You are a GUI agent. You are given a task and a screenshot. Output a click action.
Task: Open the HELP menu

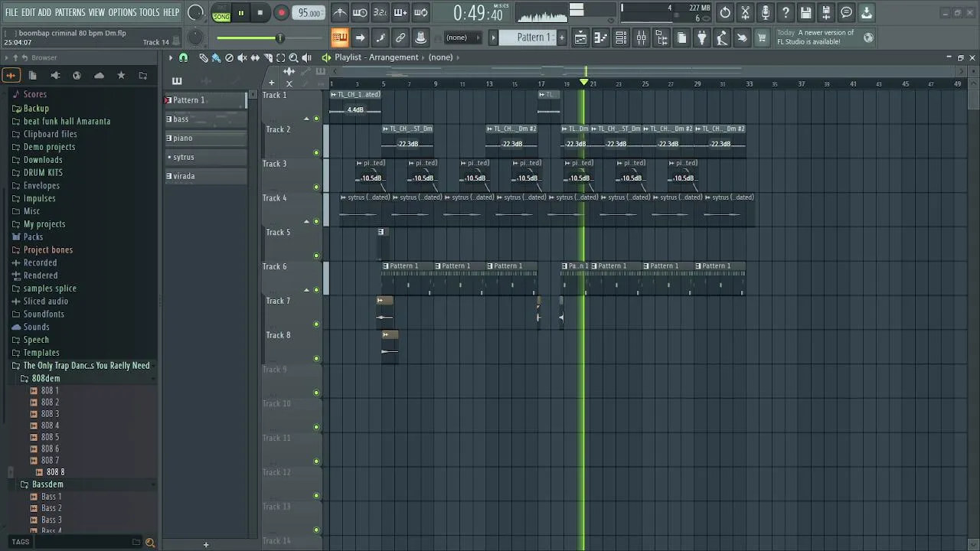pos(171,12)
